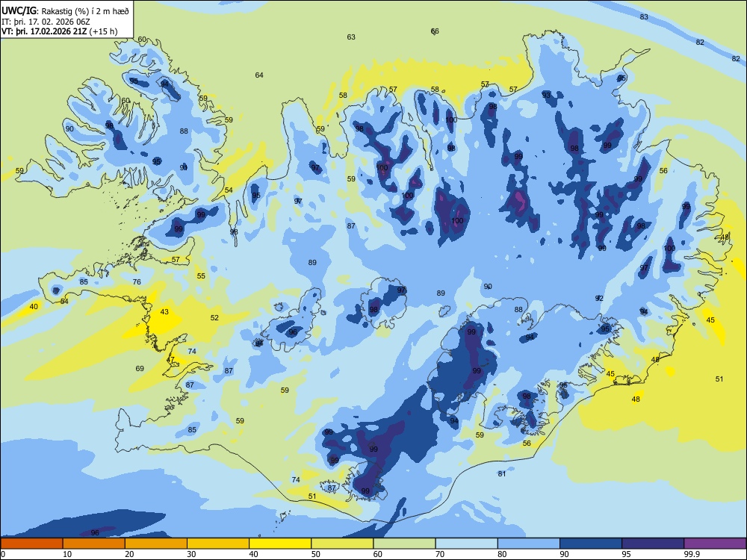Click the 50–60 yellow-green legend segment
Screen dimensions: 747x560
(x=342, y=544)
